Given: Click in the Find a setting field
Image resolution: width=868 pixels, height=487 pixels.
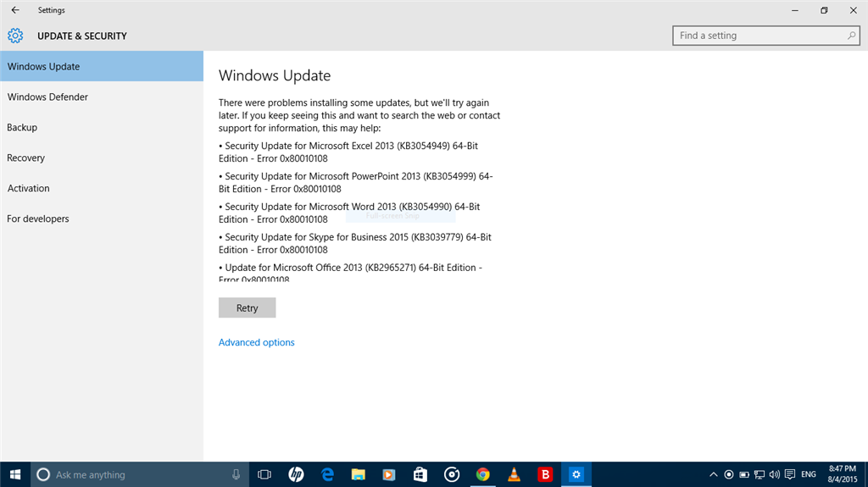Looking at the screenshot, I should pos(766,36).
